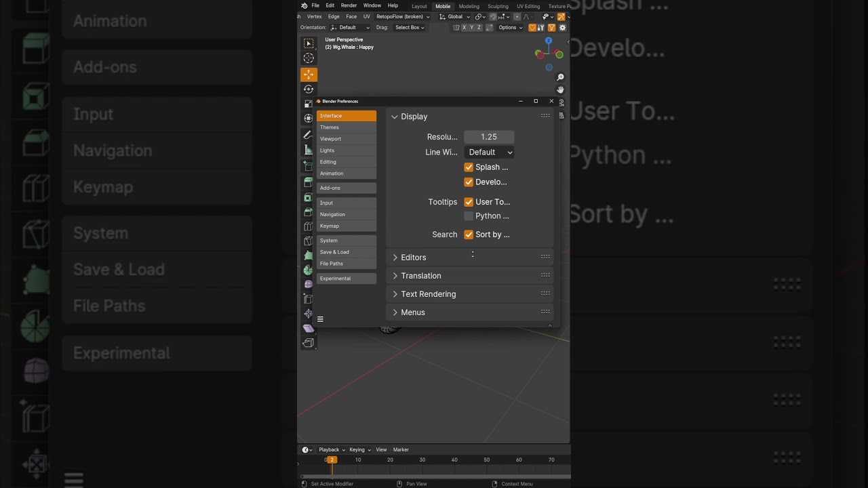Activate the Move tool
The image size is (868, 488).
[x=309, y=75]
